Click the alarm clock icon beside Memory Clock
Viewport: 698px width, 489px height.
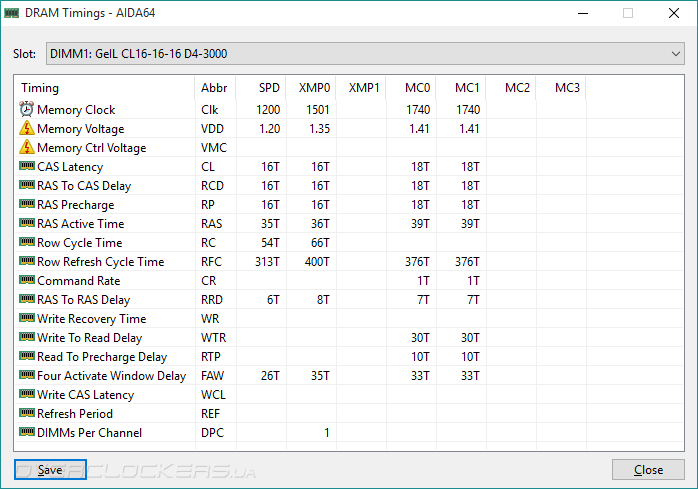(27, 109)
